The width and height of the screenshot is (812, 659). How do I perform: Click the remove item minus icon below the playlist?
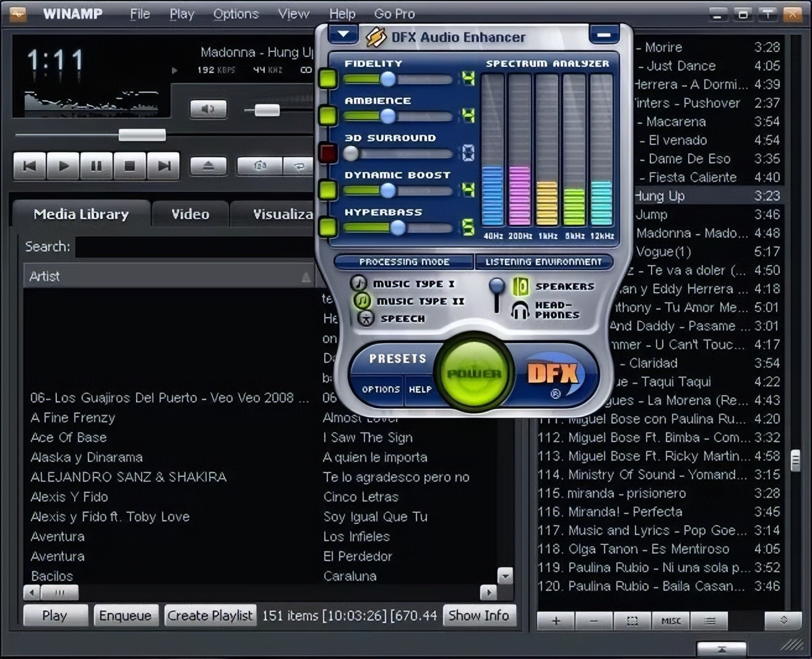(x=594, y=620)
